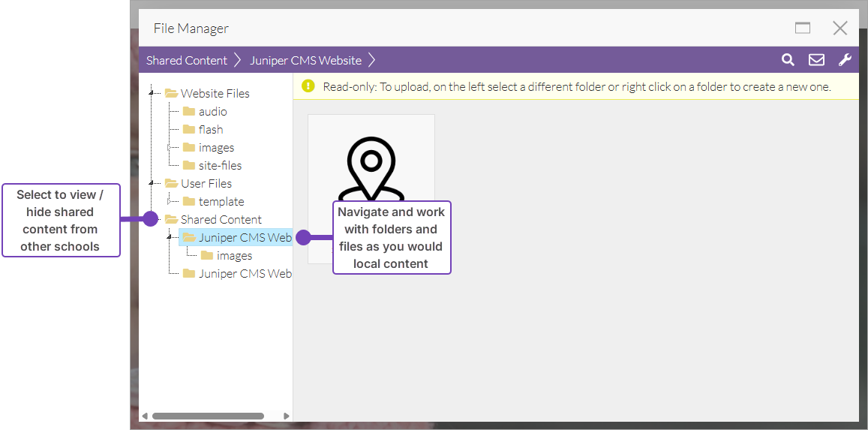Click Juniper CMS Website in the breadcrumb

pyautogui.click(x=305, y=60)
